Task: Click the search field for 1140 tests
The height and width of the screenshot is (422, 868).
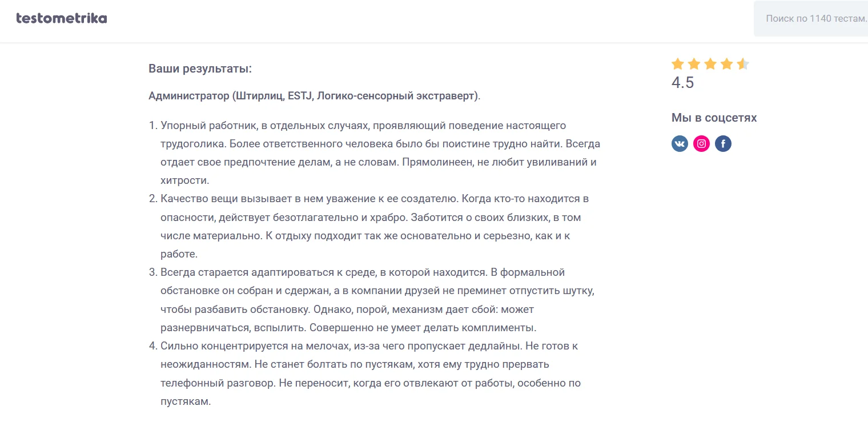Action: [x=811, y=18]
